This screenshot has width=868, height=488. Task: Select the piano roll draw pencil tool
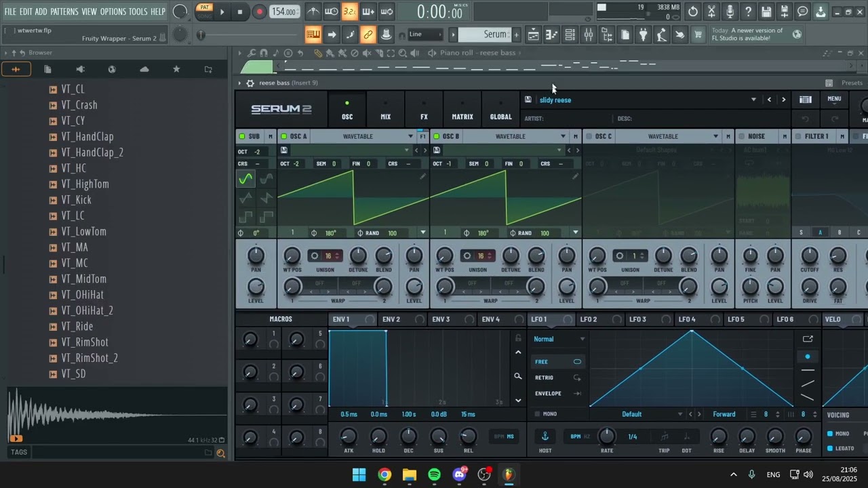317,53
